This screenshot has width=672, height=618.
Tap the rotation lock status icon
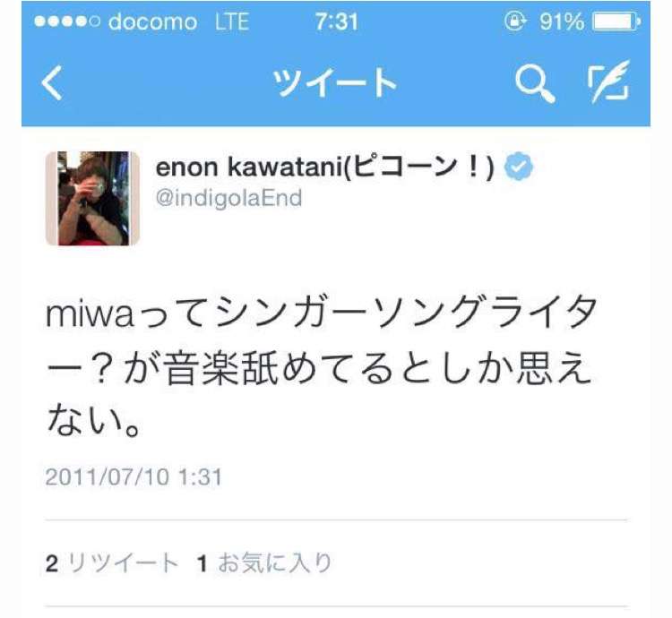[x=514, y=21]
